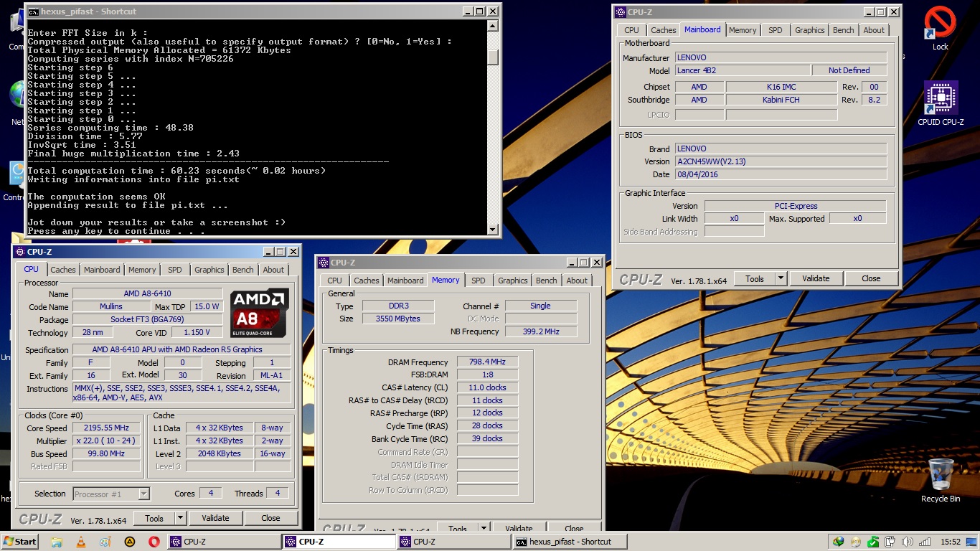Image resolution: width=980 pixels, height=551 pixels.
Task: Click the BIOS Date value 08/04/2016
Action: coord(781,174)
